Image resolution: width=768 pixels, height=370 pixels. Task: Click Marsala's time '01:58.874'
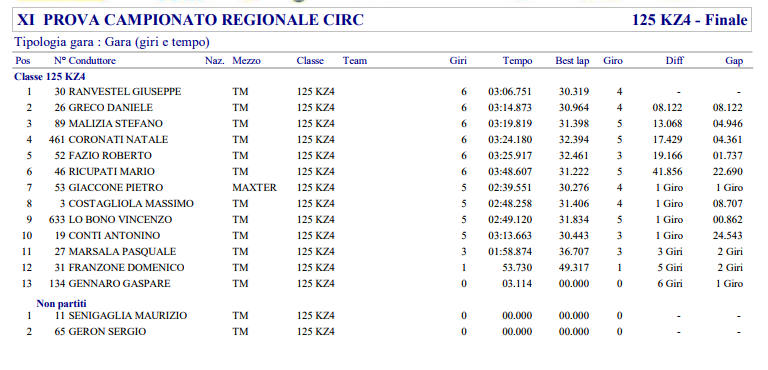point(510,252)
